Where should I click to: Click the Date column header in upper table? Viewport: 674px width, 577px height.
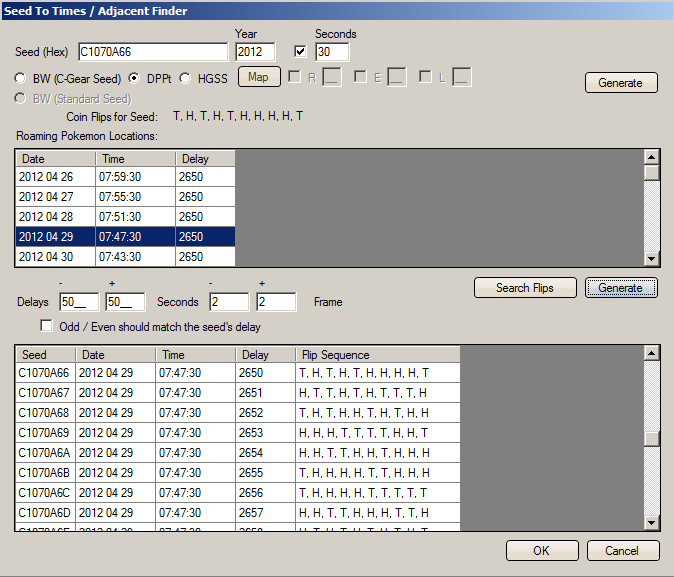point(55,159)
